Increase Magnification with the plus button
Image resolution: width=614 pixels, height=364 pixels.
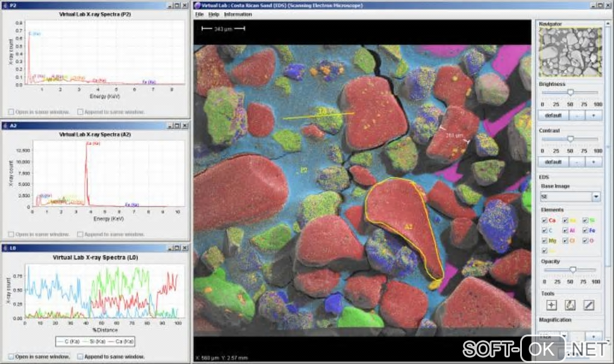pyautogui.click(x=594, y=336)
